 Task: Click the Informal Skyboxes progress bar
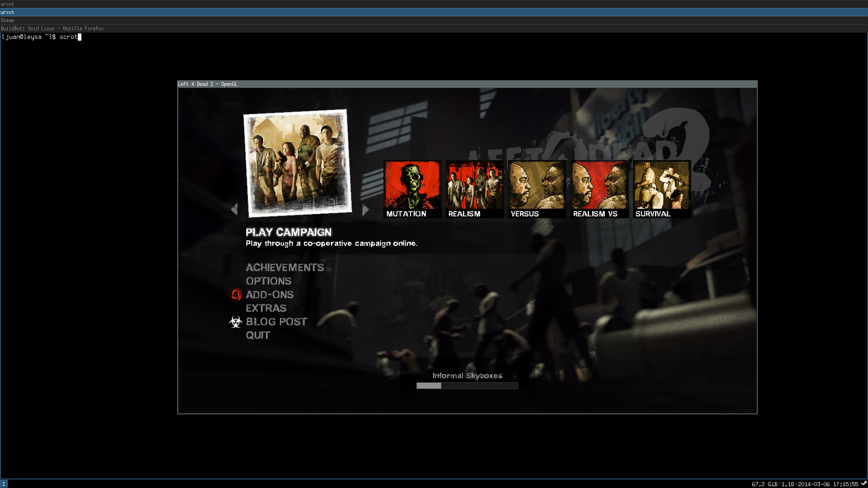pyautogui.click(x=467, y=385)
